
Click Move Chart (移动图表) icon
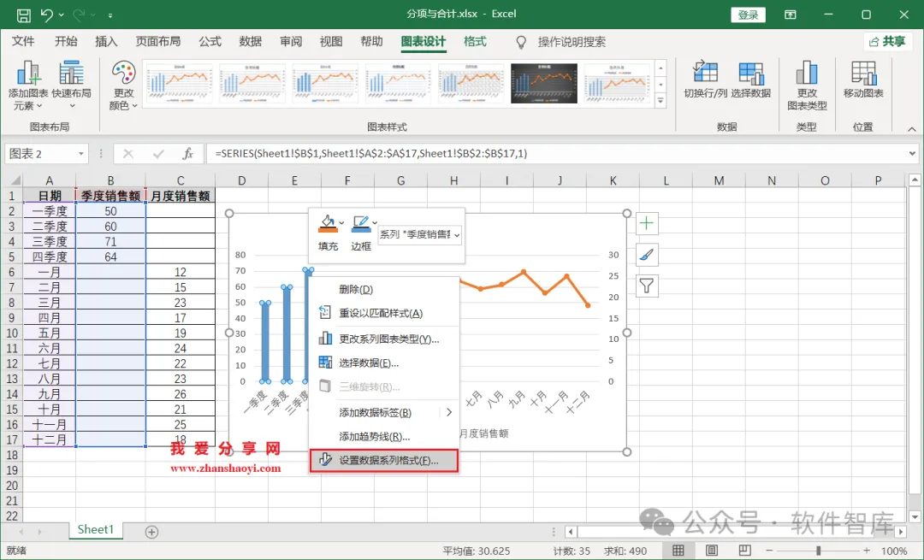pos(863,80)
